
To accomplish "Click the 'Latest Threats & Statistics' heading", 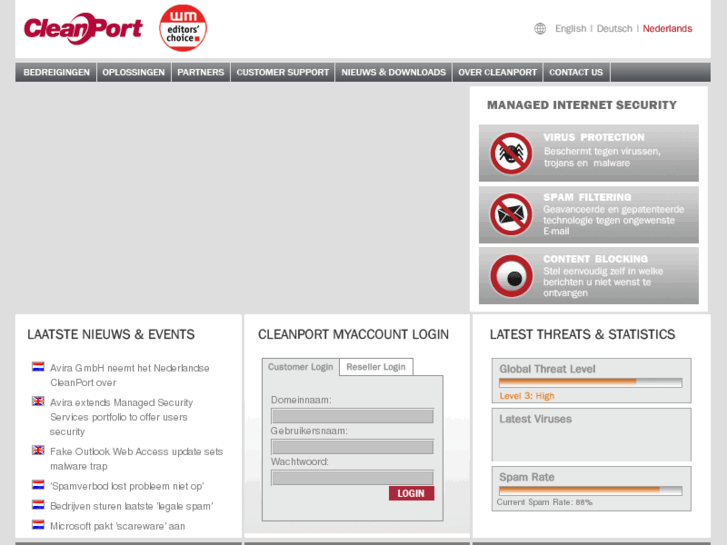I will click(x=582, y=334).
